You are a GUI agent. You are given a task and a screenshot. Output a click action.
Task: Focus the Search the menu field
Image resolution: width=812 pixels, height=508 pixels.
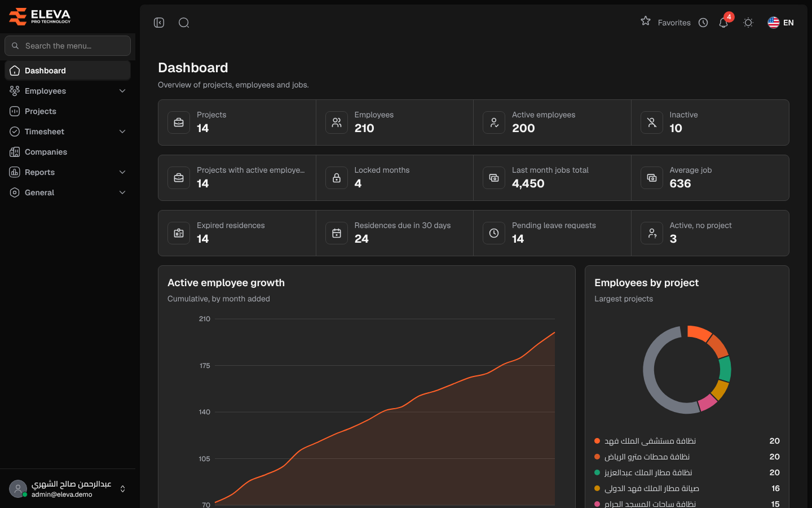(68, 46)
